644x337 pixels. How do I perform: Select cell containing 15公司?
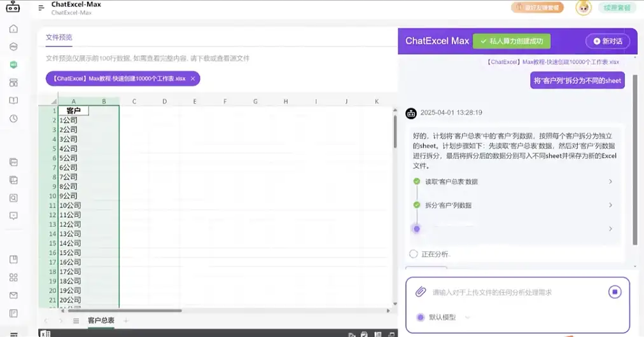[74, 252]
